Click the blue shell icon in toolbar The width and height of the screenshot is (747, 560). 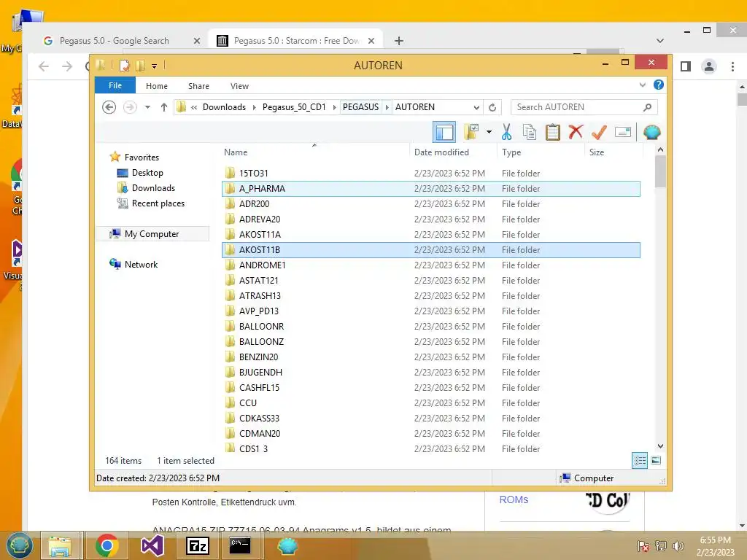[651, 132]
